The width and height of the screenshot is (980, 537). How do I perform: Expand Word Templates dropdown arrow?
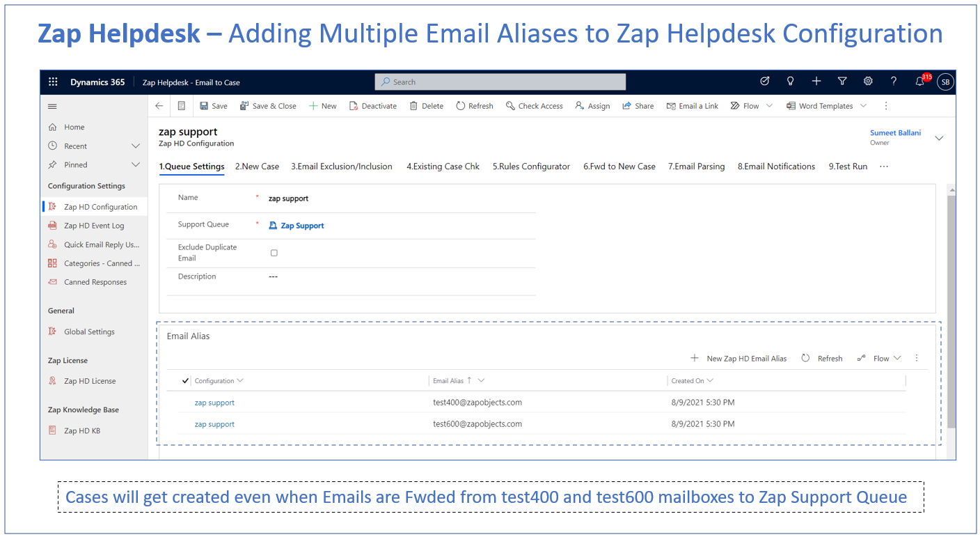[x=864, y=106]
